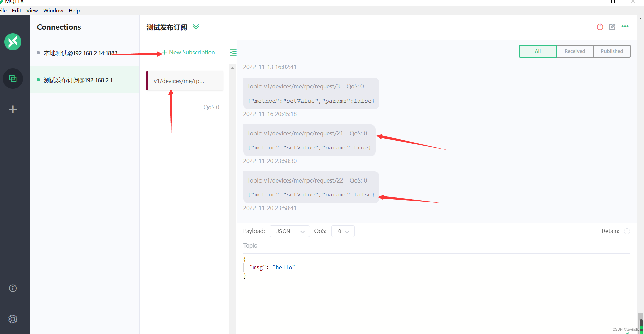The image size is (644, 334).
Task: Select the 本地测试 connection
Action: click(81, 53)
